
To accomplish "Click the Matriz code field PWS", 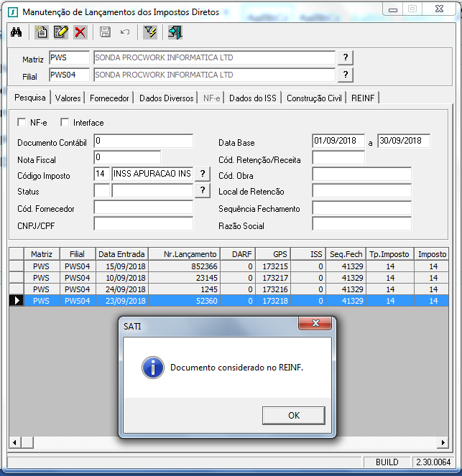I will [69, 57].
